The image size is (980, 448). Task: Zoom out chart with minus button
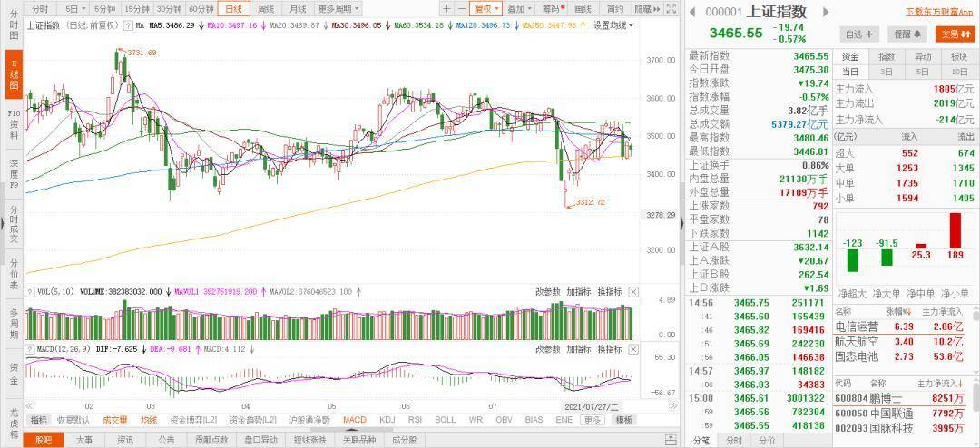[462, 9]
